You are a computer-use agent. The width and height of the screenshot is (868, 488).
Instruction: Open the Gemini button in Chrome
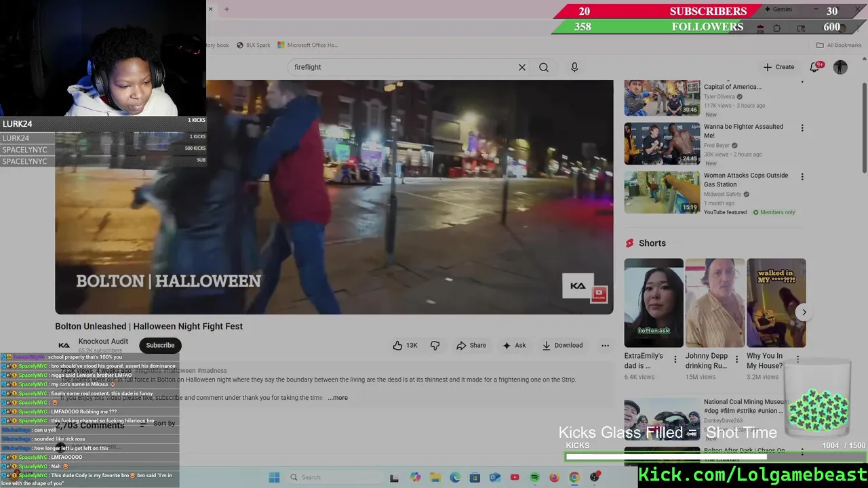coord(778,9)
